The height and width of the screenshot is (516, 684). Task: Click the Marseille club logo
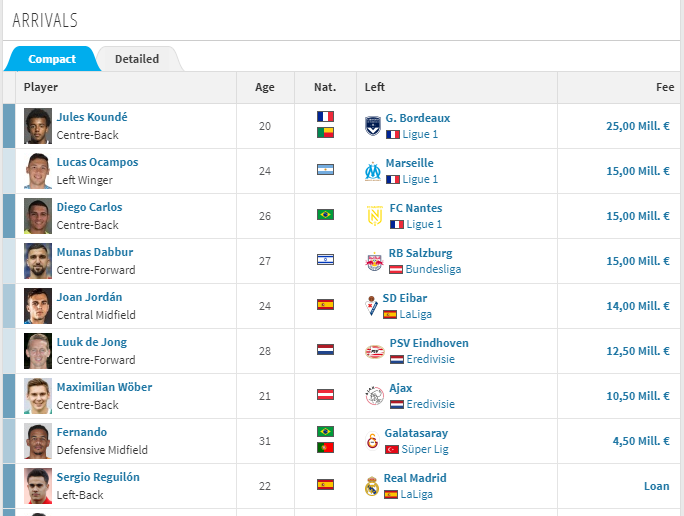(x=373, y=171)
